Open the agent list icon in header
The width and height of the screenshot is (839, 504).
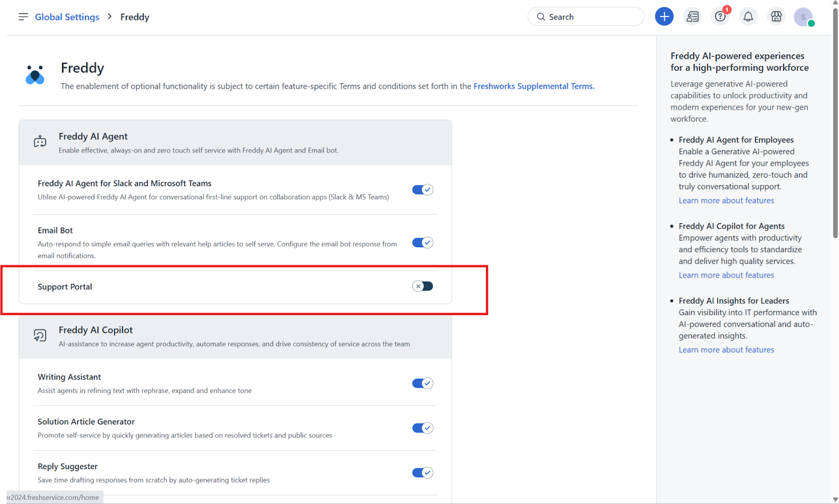[692, 17]
